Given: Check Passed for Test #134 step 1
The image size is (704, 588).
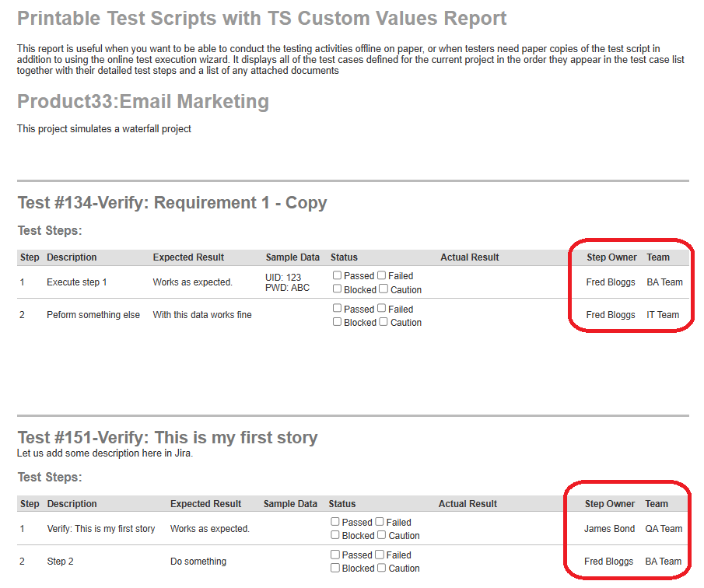Looking at the screenshot, I should (x=337, y=275).
